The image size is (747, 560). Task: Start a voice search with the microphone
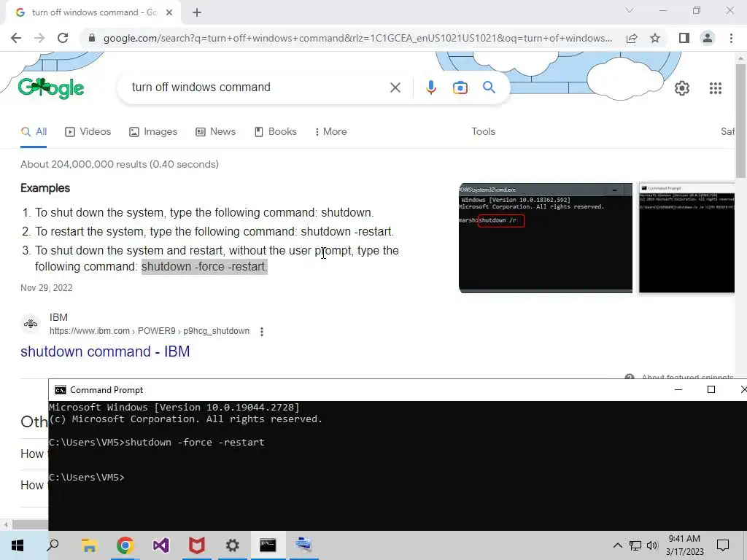click(430, 87)
